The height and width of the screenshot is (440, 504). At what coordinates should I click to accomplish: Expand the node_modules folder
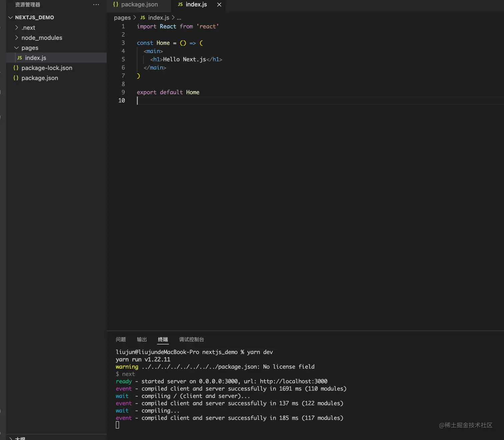(x=17, y=38)
